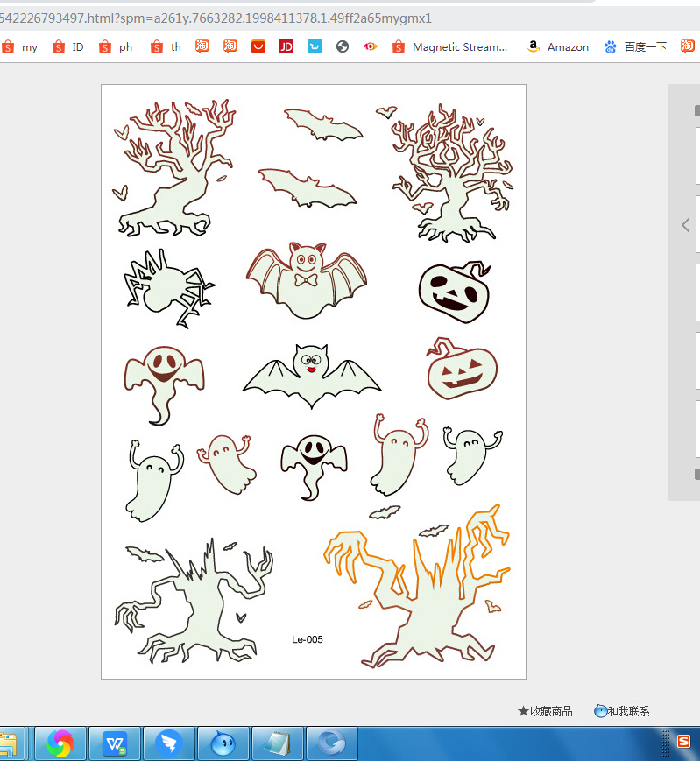Open the colorful pinwheel taskbar app
This screenshot has height=761, width=700.
coord(60,743)
